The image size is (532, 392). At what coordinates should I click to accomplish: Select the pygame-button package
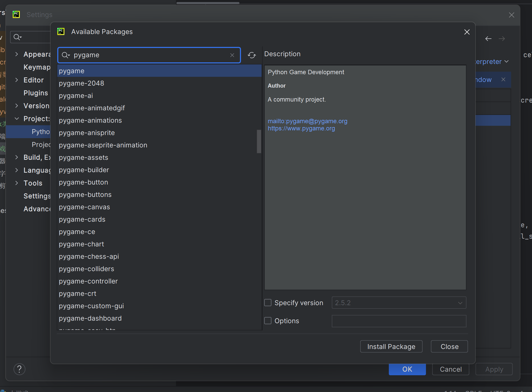159,182
